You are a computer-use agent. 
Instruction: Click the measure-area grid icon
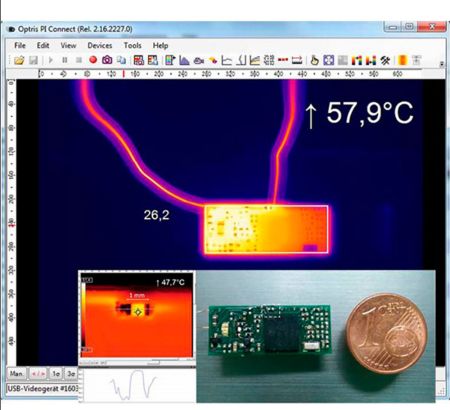pos(269,60)
